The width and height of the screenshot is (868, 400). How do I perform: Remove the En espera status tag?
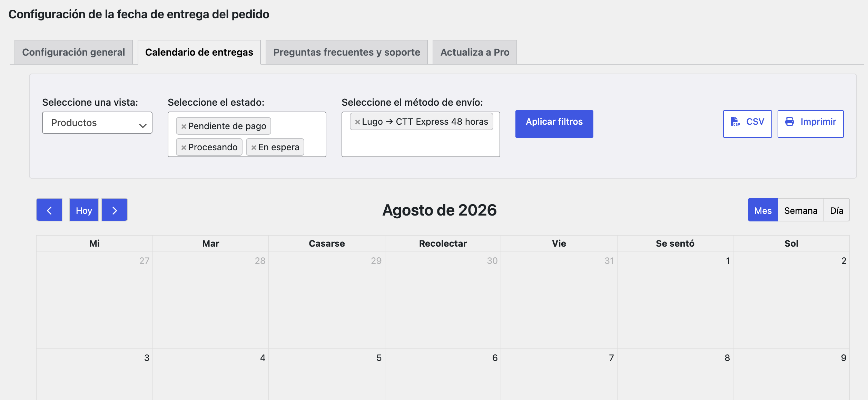tap(254, 147)
